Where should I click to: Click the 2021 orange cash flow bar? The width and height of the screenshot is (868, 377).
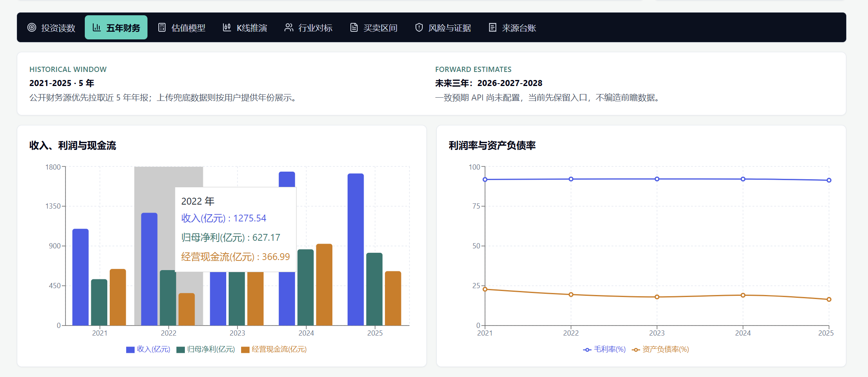click(118, 297)
